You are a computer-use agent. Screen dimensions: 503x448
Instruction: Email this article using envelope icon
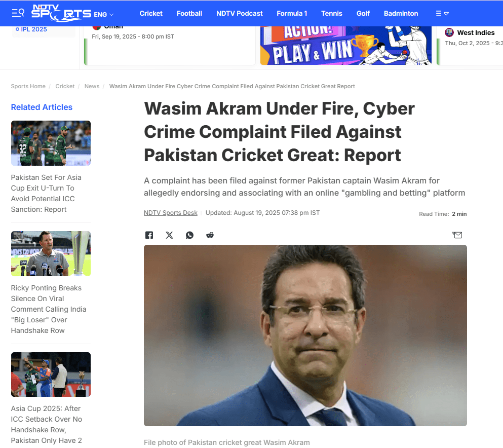click(457, 235)
